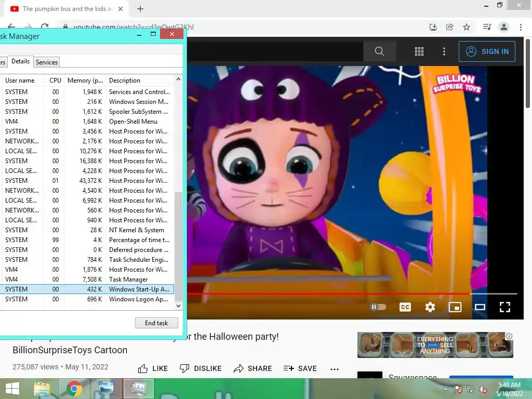Image resolution: width=532 pixels, height=399 pixels.
Task: Open Chrome profile avatar
Action: (x=504, y=27)
